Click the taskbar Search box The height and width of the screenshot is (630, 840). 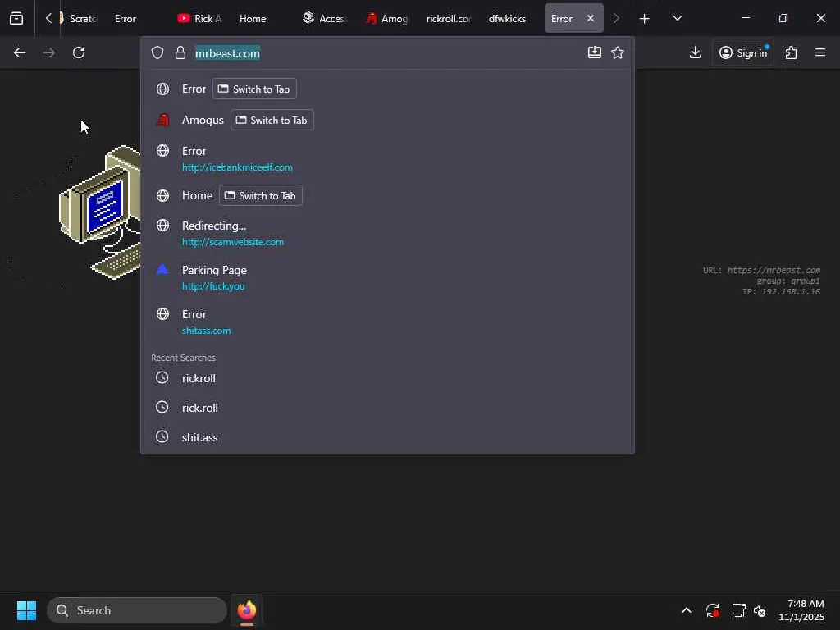coord(137,610)
